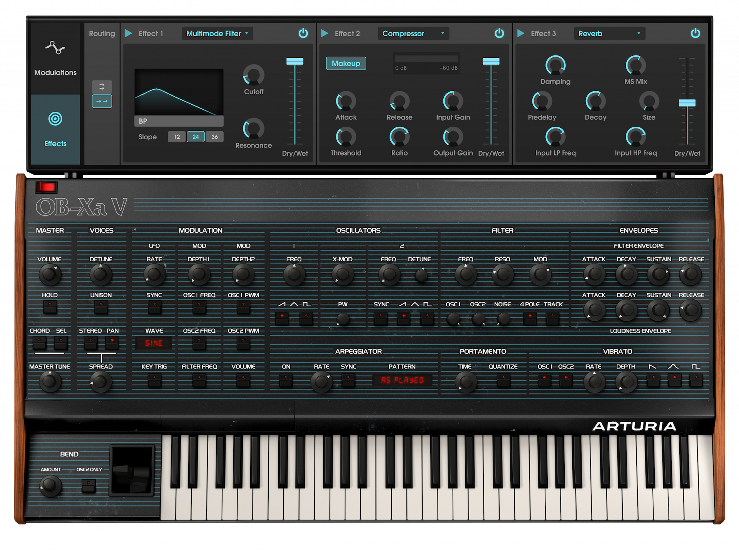739x560 pixels.
Task: Toggle Effect 1 power icon
Action: pos(303,33)
